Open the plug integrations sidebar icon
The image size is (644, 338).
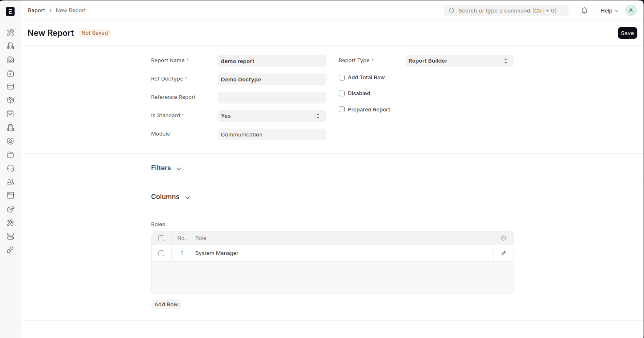[10, 250]
